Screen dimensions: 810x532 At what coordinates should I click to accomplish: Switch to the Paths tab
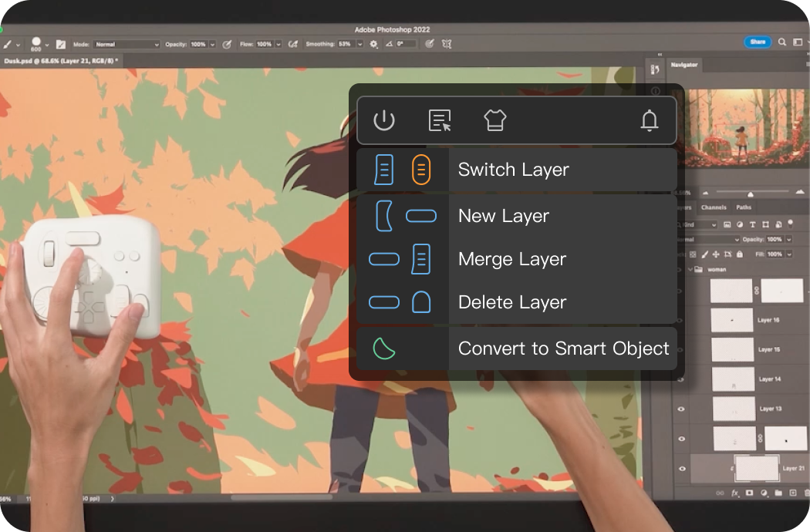pos(744,207)
